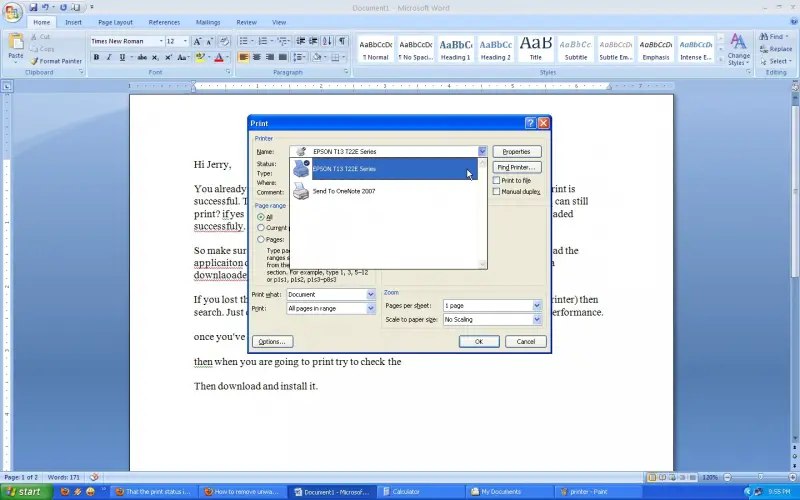Open the Pages per sheet dropdown
800x500 pixels.
(537, 306)
